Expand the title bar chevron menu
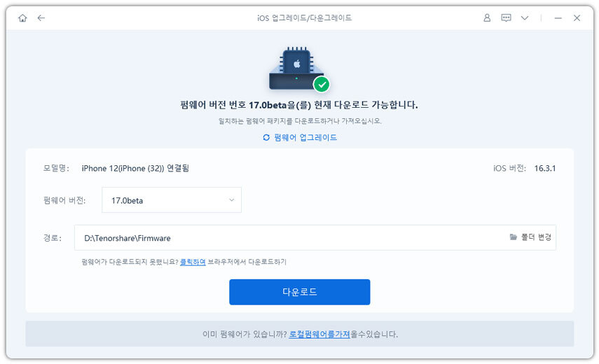 click(525, 18)
